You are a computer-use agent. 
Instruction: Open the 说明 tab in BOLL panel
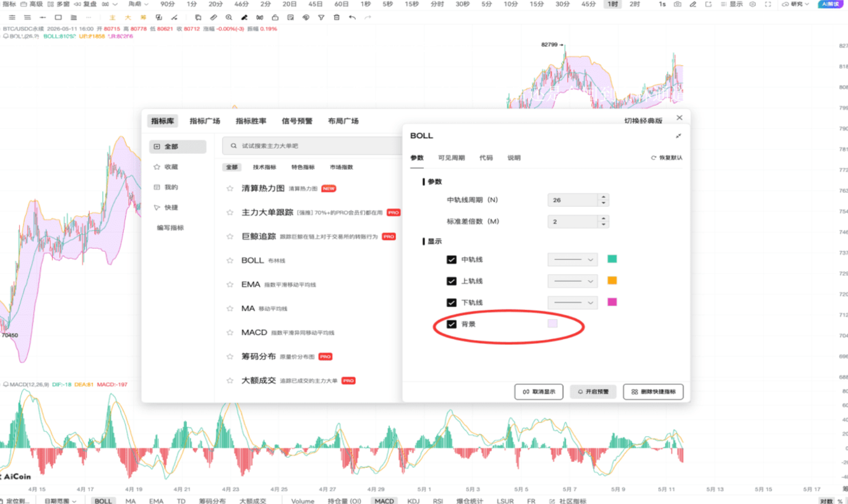(514, 158)
